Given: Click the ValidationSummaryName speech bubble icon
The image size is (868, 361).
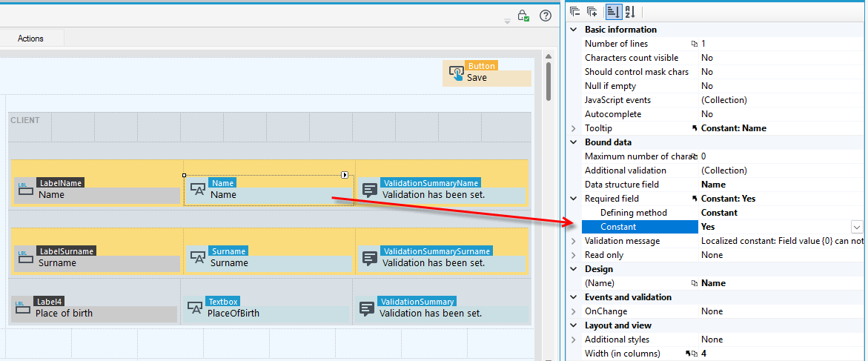Looking at the screenshot, I should (370, 189).
